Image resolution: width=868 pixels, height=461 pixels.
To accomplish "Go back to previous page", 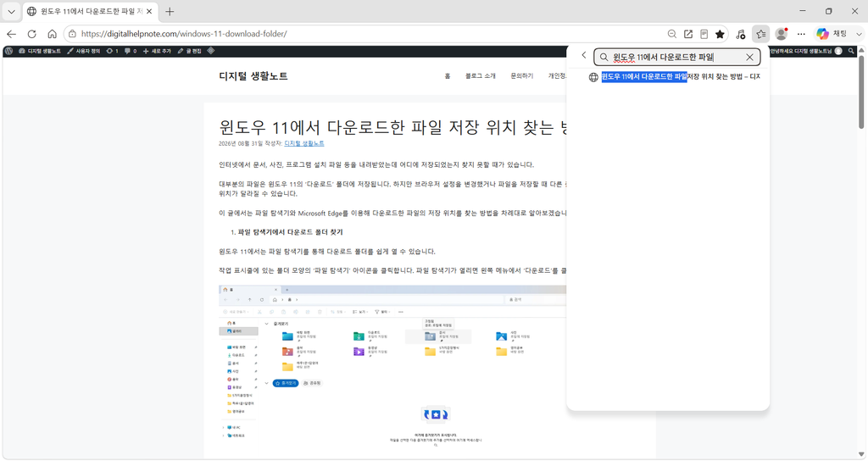I will 11,34.
